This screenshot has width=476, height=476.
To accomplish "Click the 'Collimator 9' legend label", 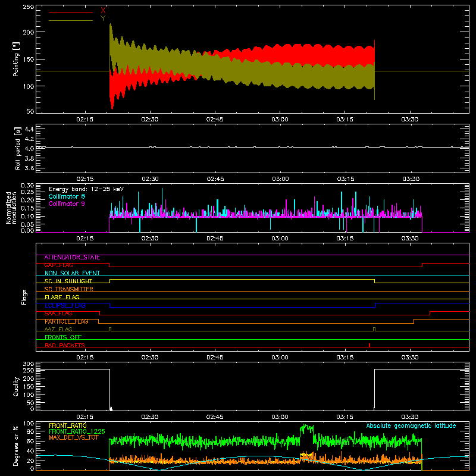I will (67, 203).
